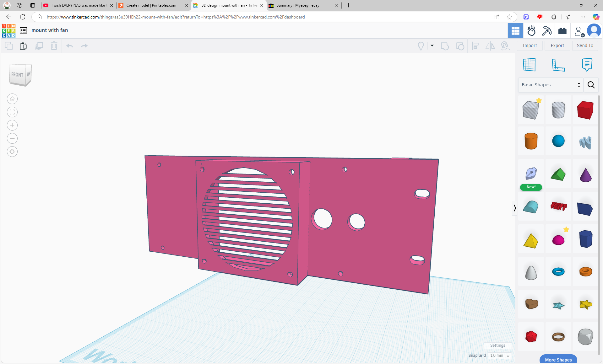
Task: Choose the blue Sphere shape
Action: coord(558,141)
